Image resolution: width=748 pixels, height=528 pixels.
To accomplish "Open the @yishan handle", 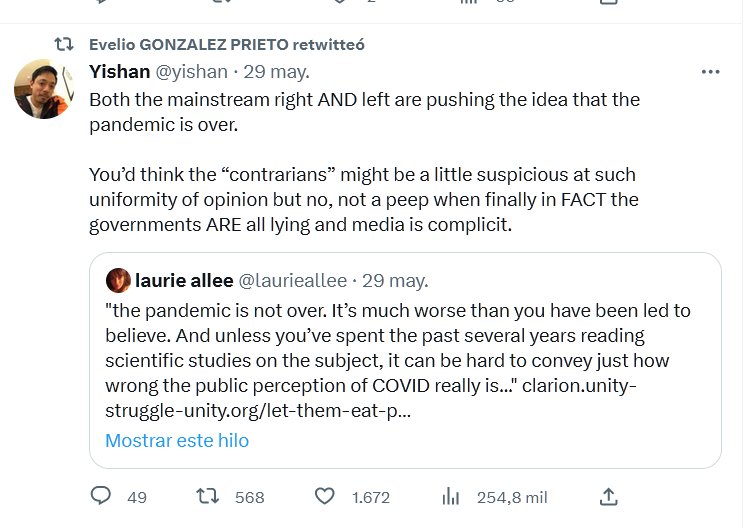I will (191, 72).
